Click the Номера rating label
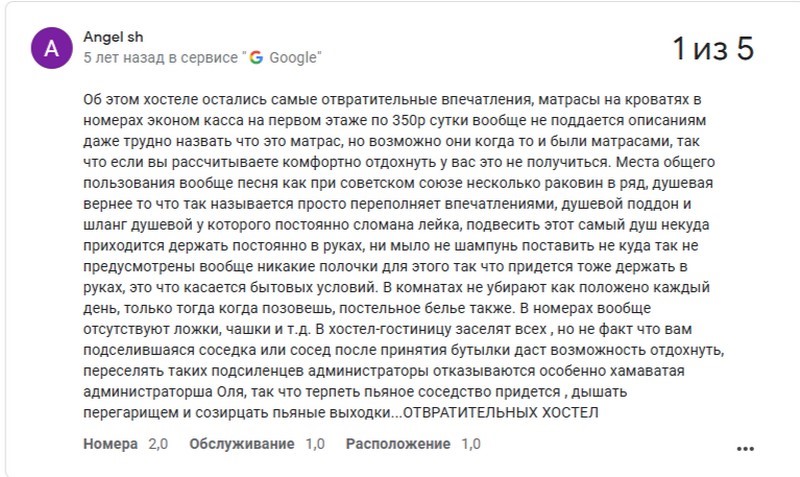Viewport: 800px width, 477px height. [x=110, y=444]
